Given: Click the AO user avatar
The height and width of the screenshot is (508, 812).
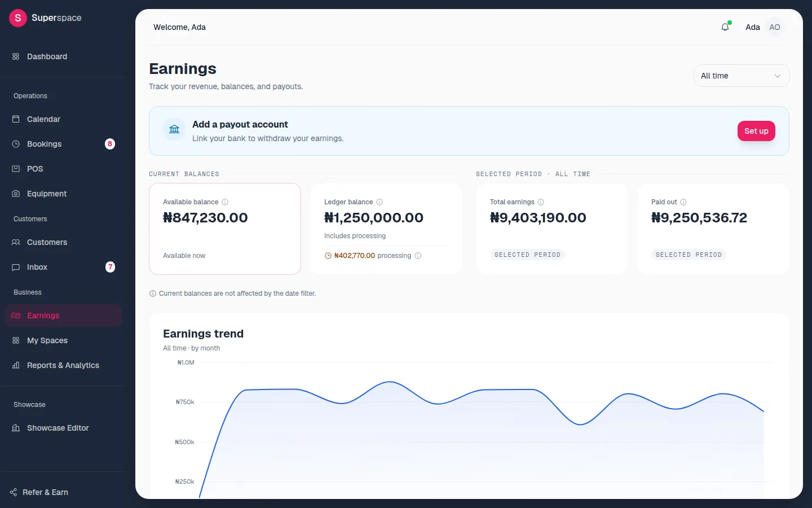Looking at the screenshot, I should pos(775,27).
